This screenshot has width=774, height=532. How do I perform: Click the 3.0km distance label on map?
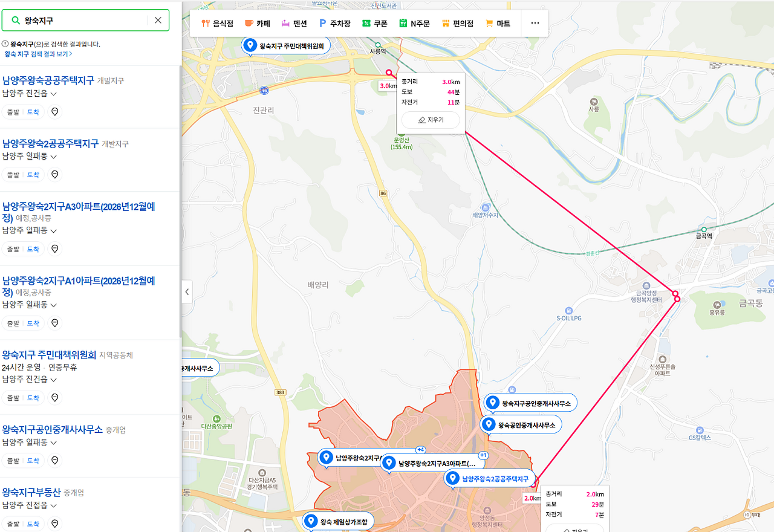click(x=388, y=86)
